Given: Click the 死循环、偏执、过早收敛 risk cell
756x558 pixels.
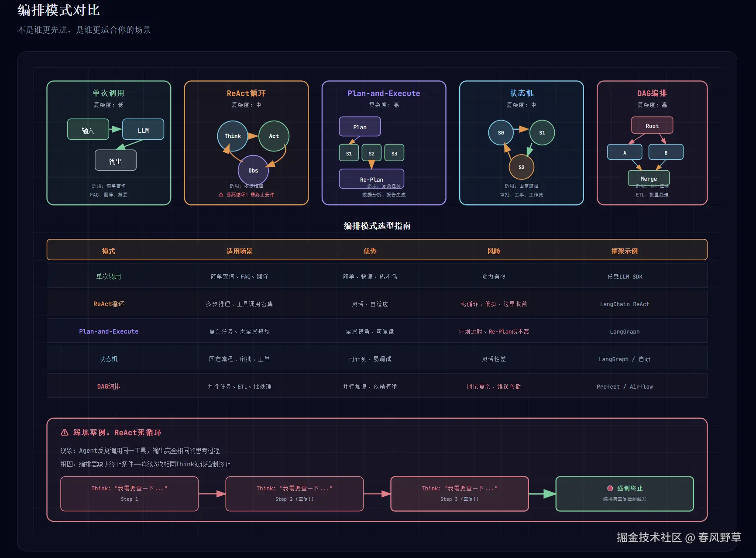Looking at the screenshot, I should click(494, 304).
